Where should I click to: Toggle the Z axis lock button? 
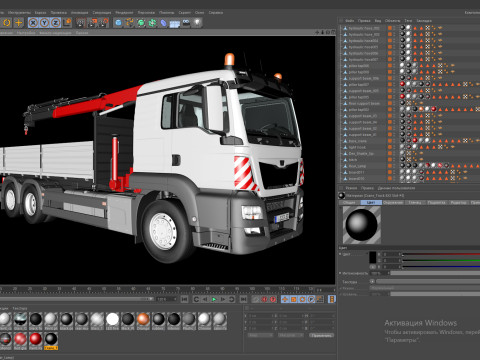pyautogui.click(x=56, y=23)
